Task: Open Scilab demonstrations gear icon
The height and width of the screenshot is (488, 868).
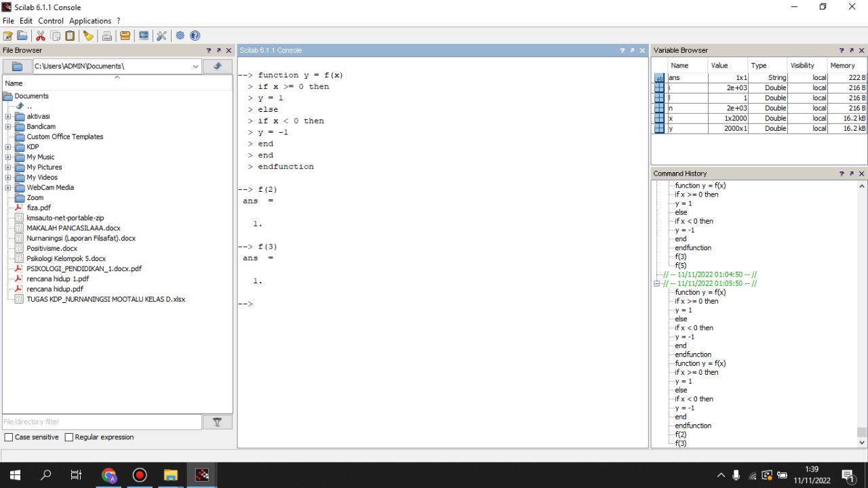Action: point(180,35)
